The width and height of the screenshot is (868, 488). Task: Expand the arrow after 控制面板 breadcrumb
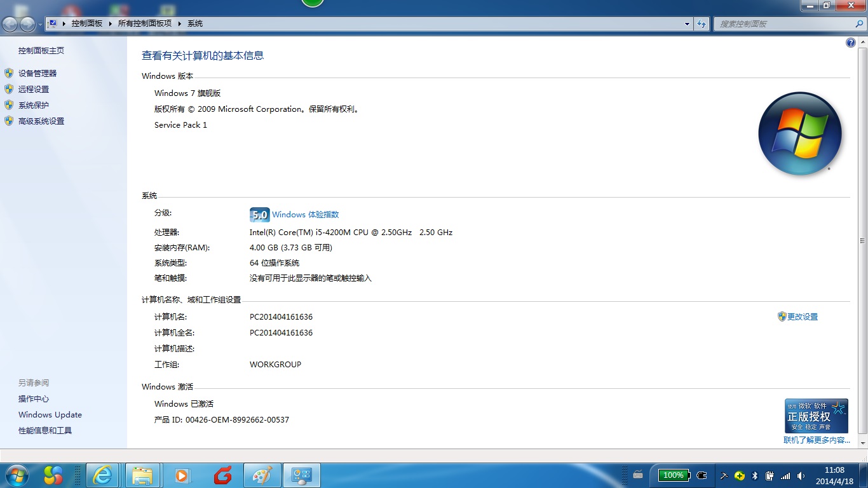(x=111, y=24)
